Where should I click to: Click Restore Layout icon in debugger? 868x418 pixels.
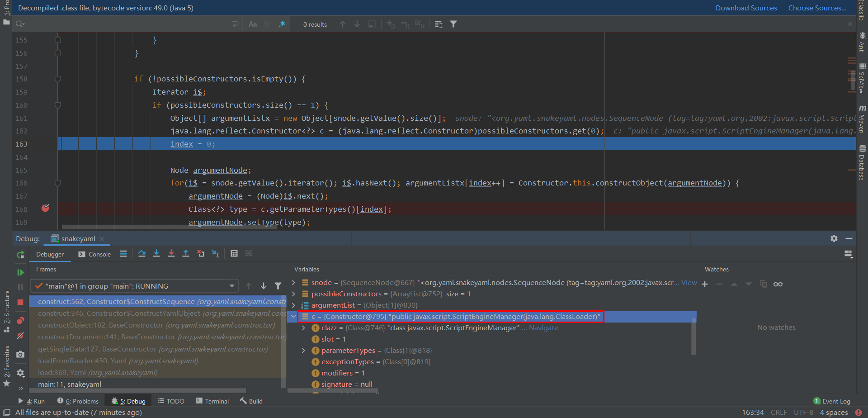point(849,254)
